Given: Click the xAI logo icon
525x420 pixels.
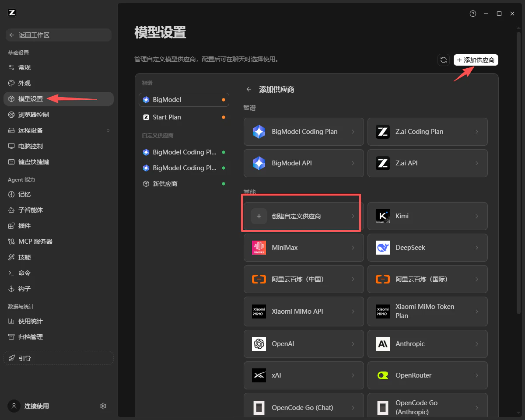Looking at the screenshot, I should 259,375.
